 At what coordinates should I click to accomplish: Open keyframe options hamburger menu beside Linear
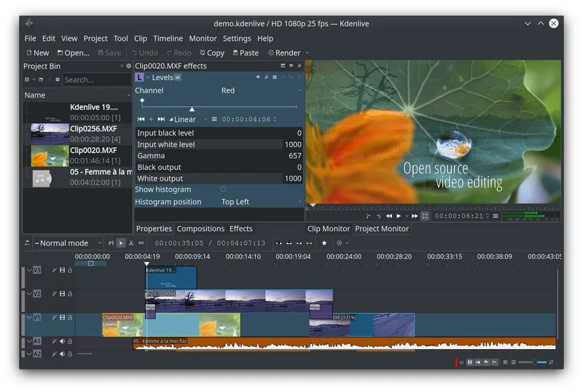coord(214,119)
